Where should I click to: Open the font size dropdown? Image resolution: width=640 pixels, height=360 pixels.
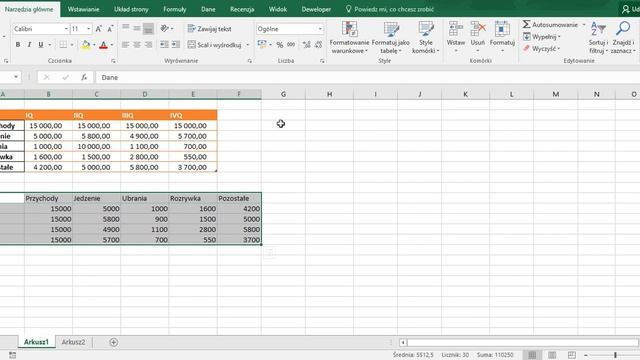tap(89, 29)
